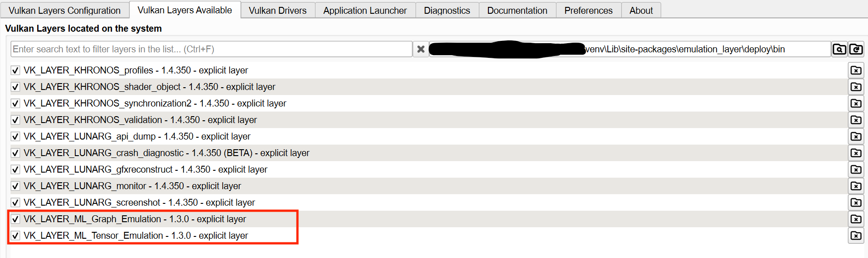Reload layers from the folder path

pos(856,49)
